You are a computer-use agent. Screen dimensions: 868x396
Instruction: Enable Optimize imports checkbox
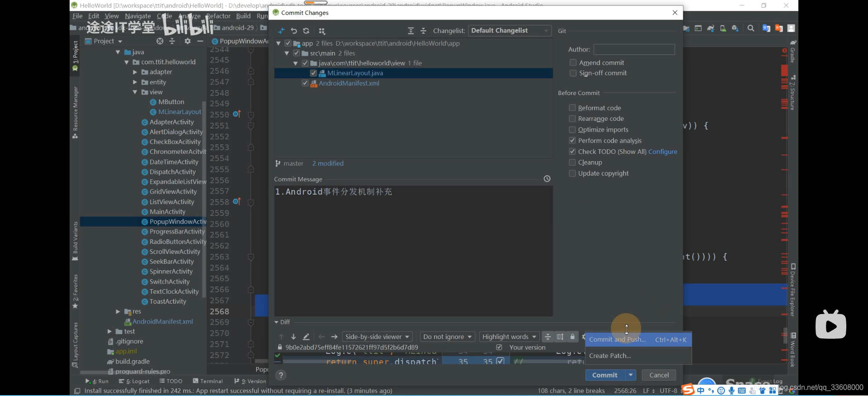pyautogui.click(x=572, y=129)
